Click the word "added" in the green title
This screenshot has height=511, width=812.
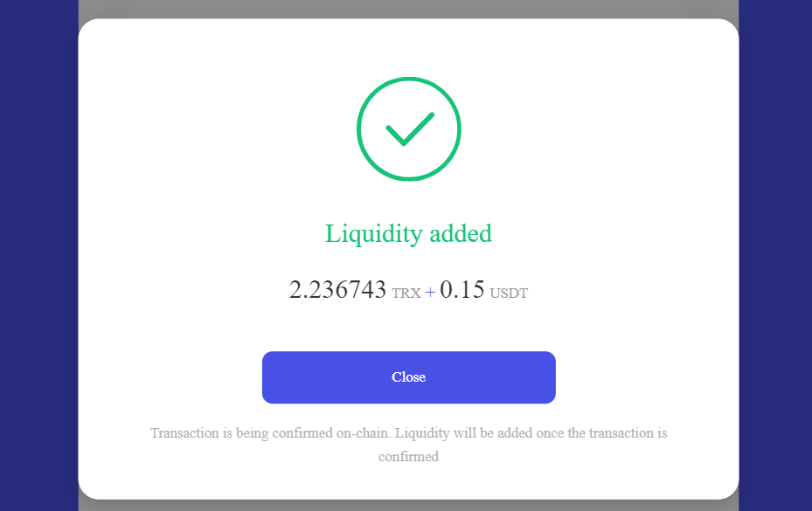pos(461,234)
